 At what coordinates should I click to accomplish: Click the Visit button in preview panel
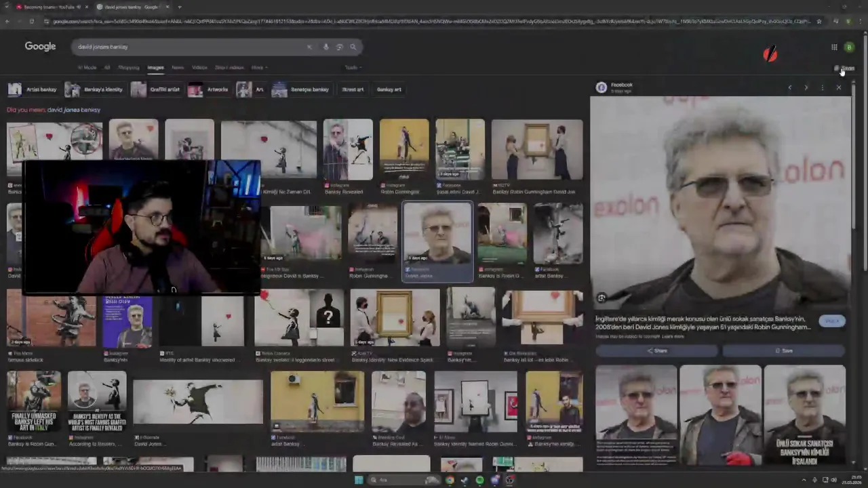(x=832, y=321)
